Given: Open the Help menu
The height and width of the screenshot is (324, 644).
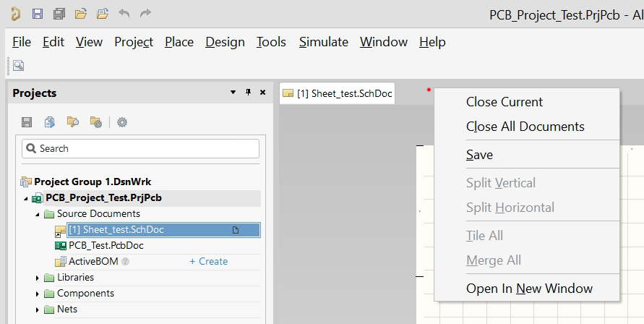Looking at the screenshot, I should 432,42.
